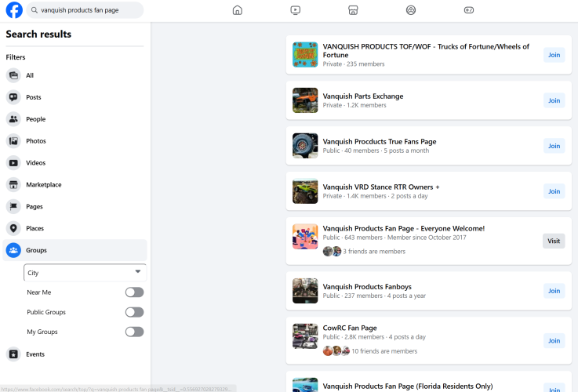Open CowRC Fan Page thumbnail
578x392 pixels.
(x=305, y=336)
